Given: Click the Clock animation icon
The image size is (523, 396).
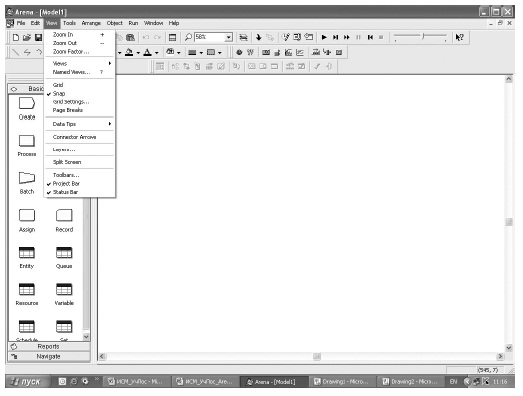Looking at the screenshot, I should 239,52.
